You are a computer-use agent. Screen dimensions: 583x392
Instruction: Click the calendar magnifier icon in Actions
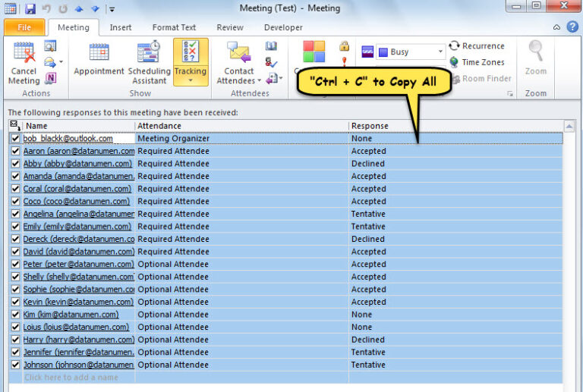tap(50, 45)
